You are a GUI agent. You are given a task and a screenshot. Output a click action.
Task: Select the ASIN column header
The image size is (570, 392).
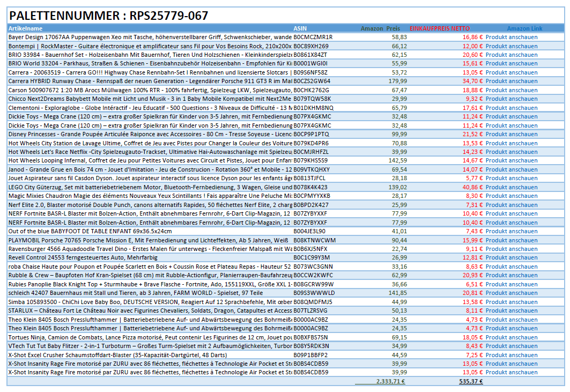click(x=300, y=28)
